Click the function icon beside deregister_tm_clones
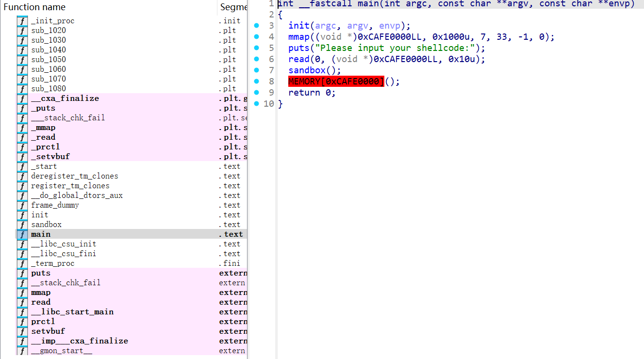 (x=22, y=176)
